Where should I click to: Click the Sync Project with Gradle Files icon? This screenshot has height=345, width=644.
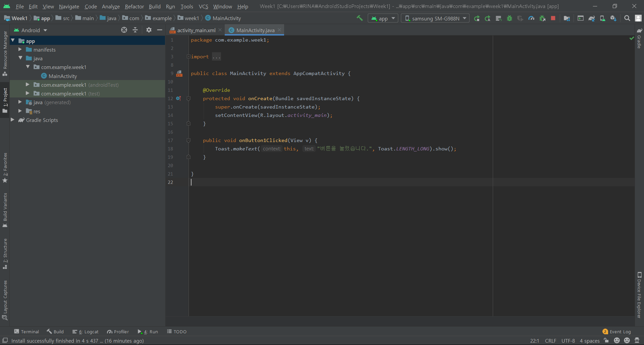pos(592,18)
